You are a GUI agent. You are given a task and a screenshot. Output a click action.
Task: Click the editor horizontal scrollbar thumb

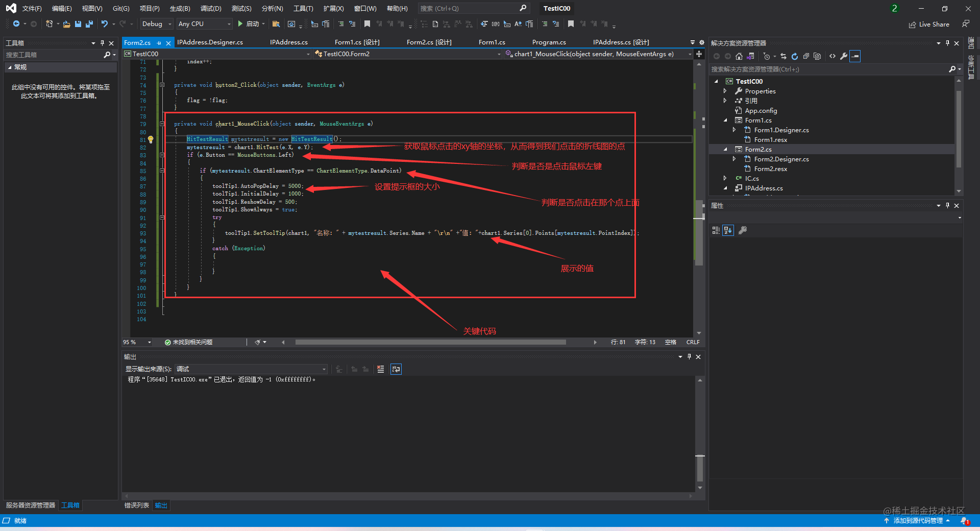click(430, 342)
